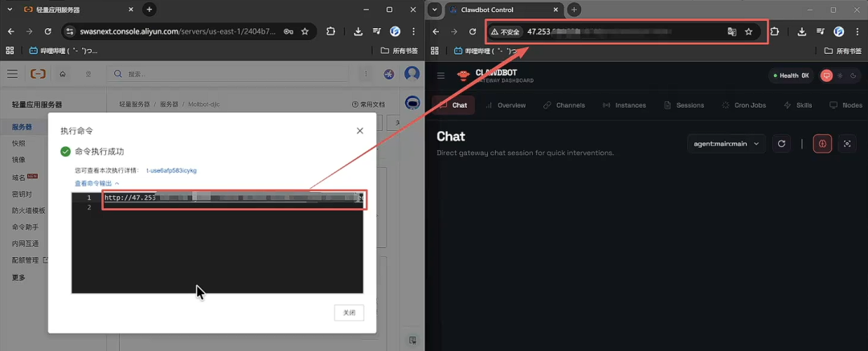Open the Aliyun user avatar menu

coord(411,74)
